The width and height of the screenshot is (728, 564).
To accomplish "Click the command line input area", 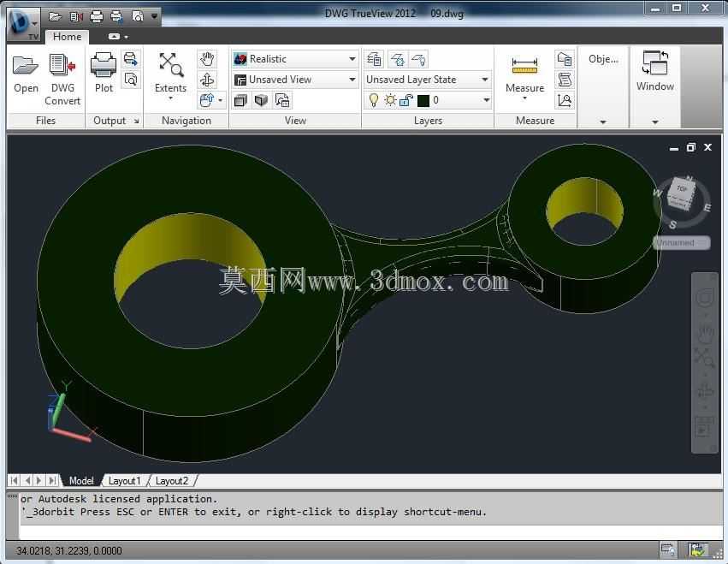I will pyautogui.click(x=370, y=532).
